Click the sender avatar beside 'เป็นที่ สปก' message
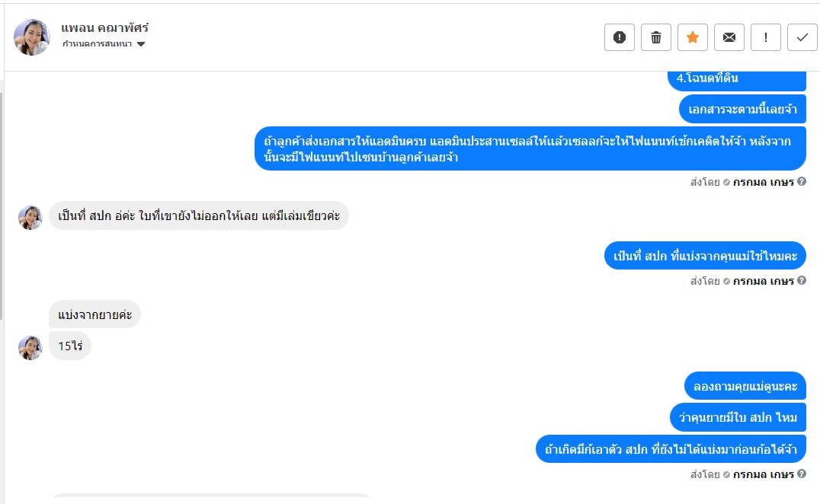The image size is (820, 504). pos(30,217)
